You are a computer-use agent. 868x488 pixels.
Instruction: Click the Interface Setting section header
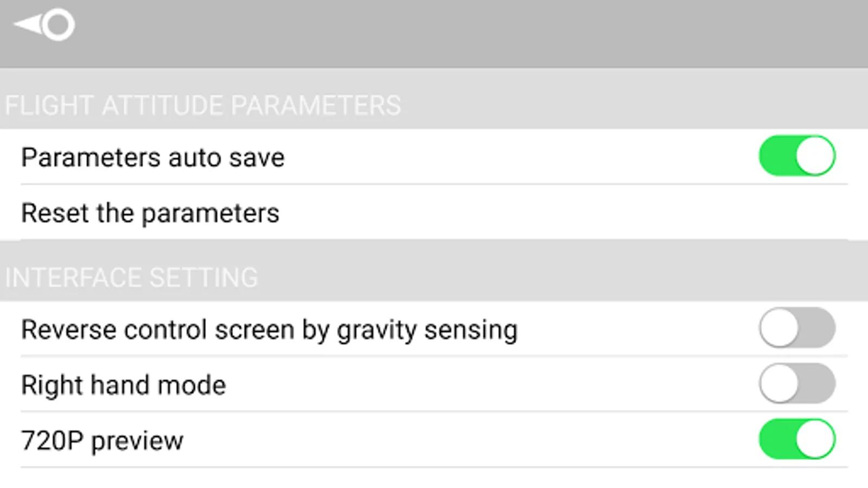tap(131, 277)
